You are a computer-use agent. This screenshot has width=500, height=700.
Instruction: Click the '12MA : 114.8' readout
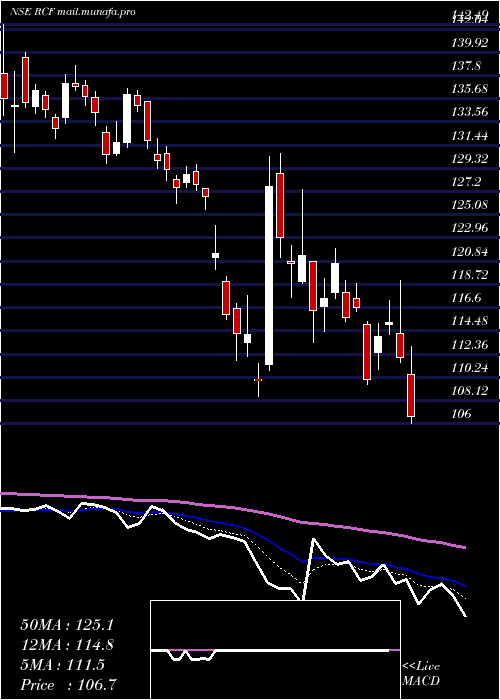(67, 645)
